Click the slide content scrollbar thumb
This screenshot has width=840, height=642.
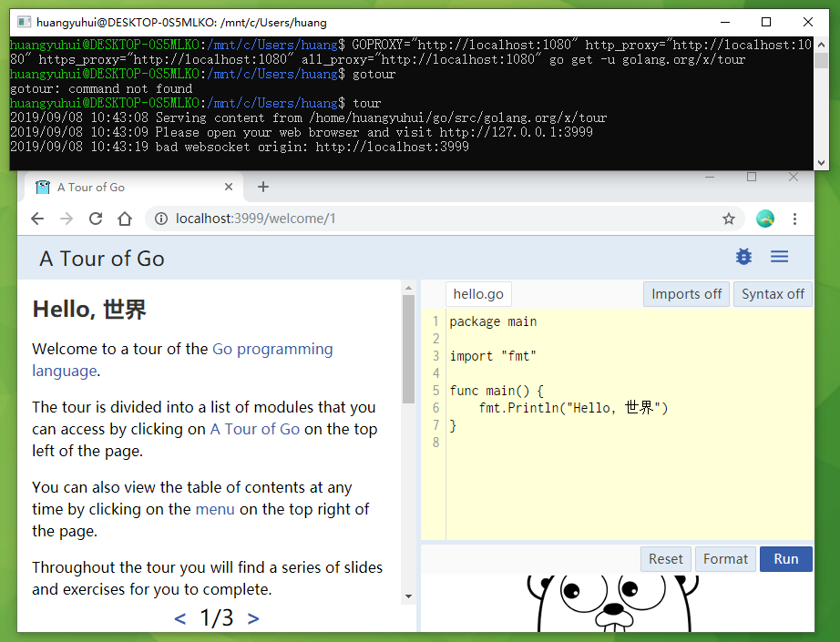point(409,349)
